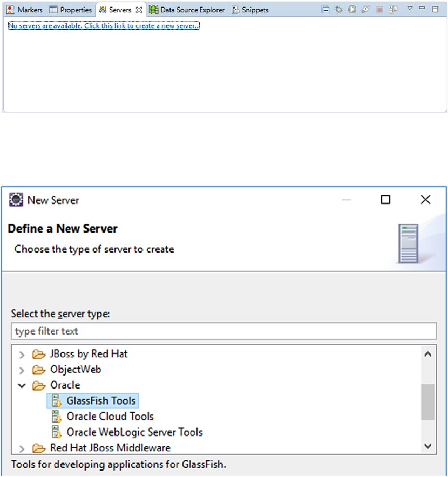This screenshot has width=448, height=477.
Task: Start the server in debug mode
Action: pyautogui.click(x=339, y=10)
